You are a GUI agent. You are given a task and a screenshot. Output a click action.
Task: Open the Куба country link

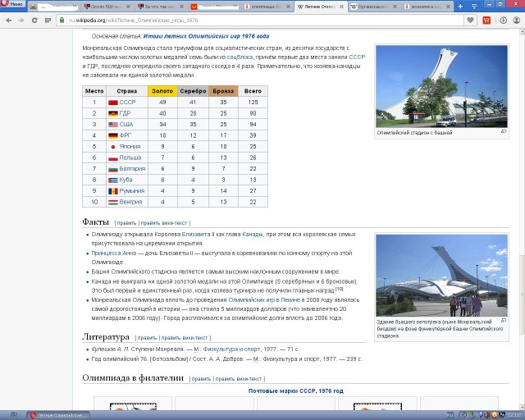126,180
